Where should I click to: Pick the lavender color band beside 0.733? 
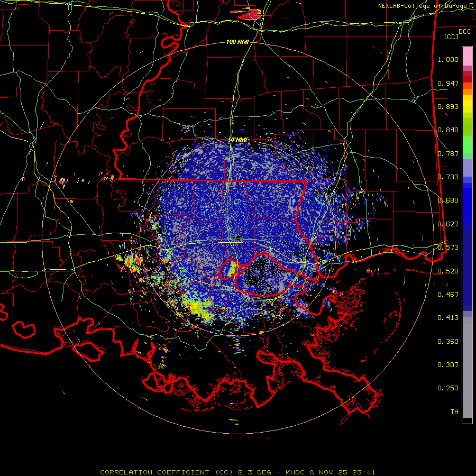(467, 168)
